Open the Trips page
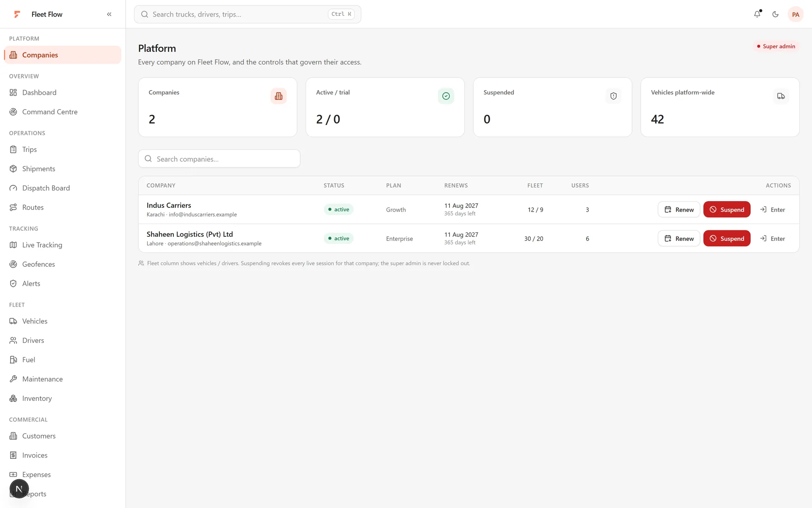Image resolution: width=812 pixels, height=508 pixels. click(x=63, y=149)
